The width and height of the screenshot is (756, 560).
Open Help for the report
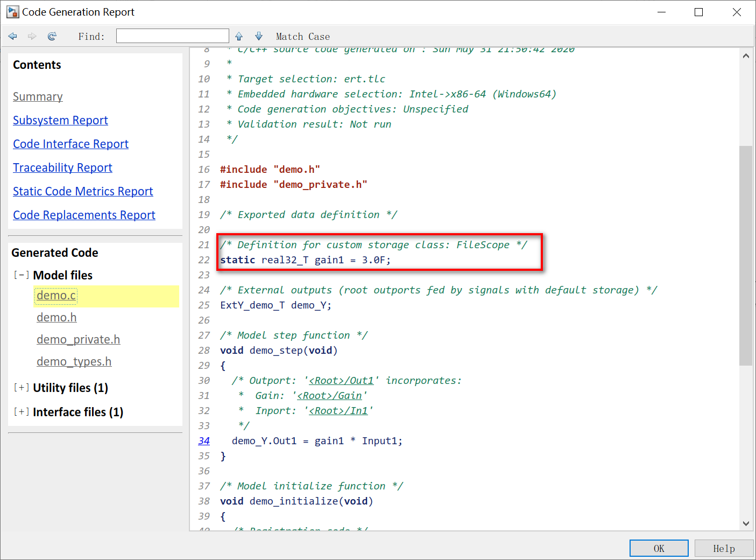tap(724, 548)
